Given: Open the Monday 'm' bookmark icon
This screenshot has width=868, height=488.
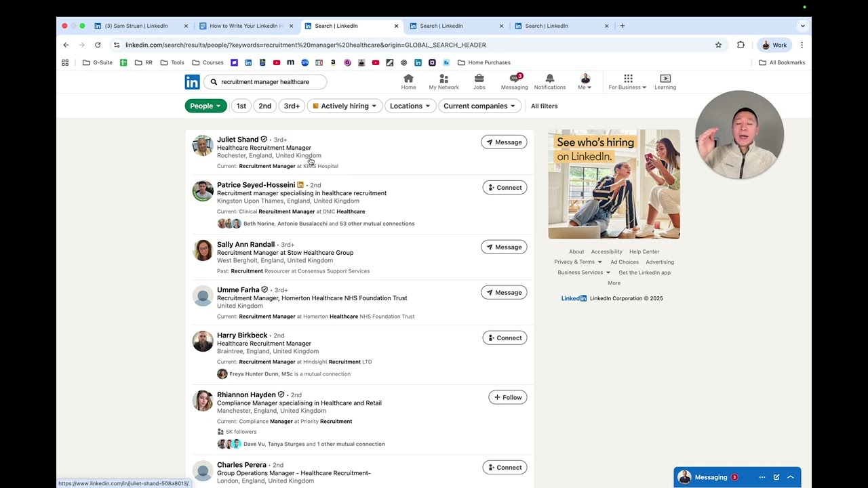Looking at the screenshot, I should pyautogui.click(x=290, y=62).
